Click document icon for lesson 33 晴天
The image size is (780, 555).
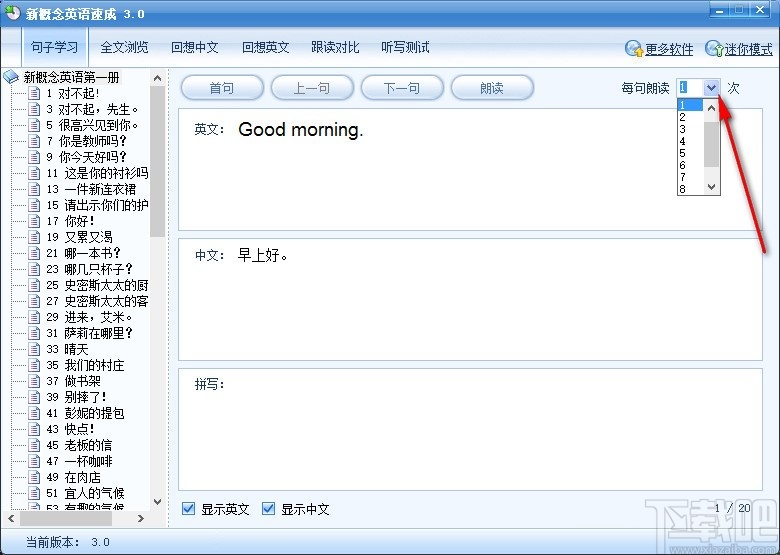(x=34, y=349)
